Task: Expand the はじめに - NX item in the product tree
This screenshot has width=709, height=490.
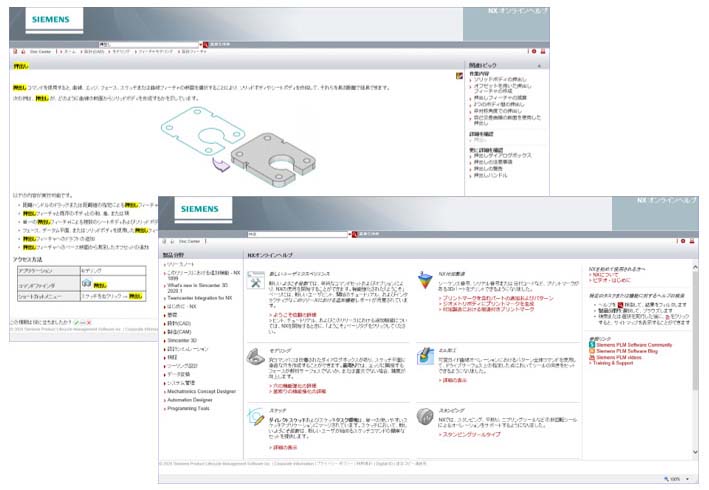Action: tap(165, 307)
